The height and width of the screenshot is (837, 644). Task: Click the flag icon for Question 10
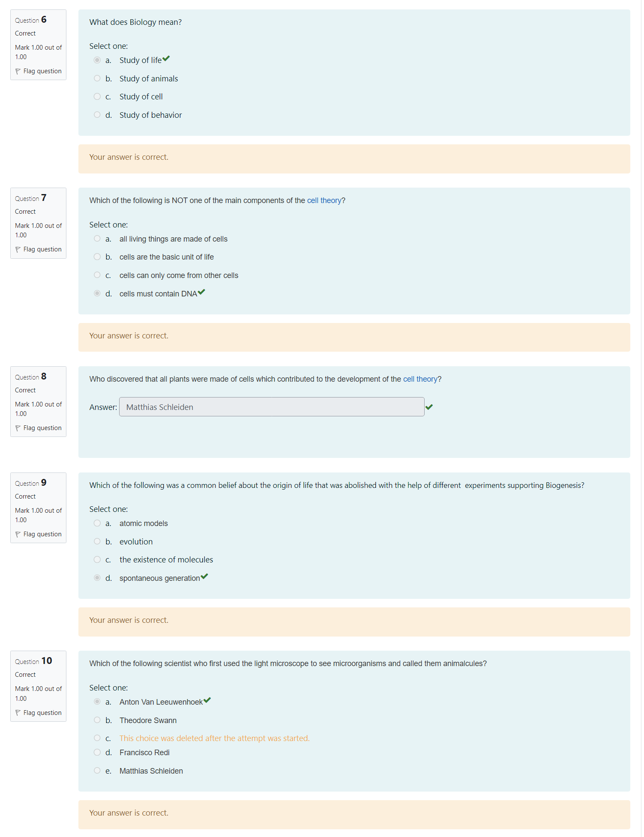18,713
